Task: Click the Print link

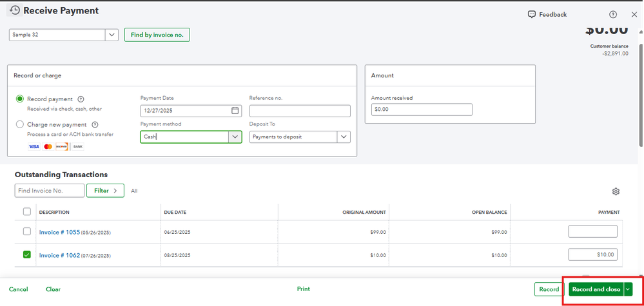Action: point(304,289)
